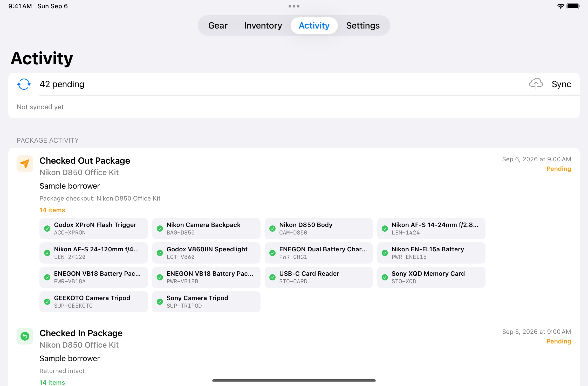Click the checkmark on Nikon EN-EL15a Battery

tap(385, 253)
